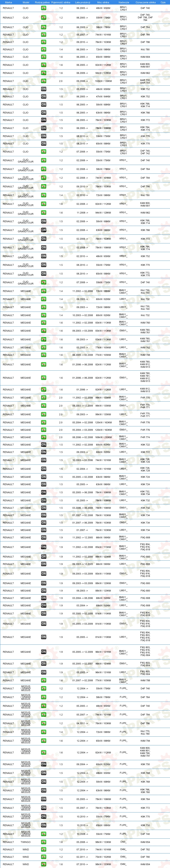The width and height of the screenshot is (170, 868).
Task: Click petrol icon in CLIO GRANDTOUR 11.2008 row
Action: click(x=44, y=213)
